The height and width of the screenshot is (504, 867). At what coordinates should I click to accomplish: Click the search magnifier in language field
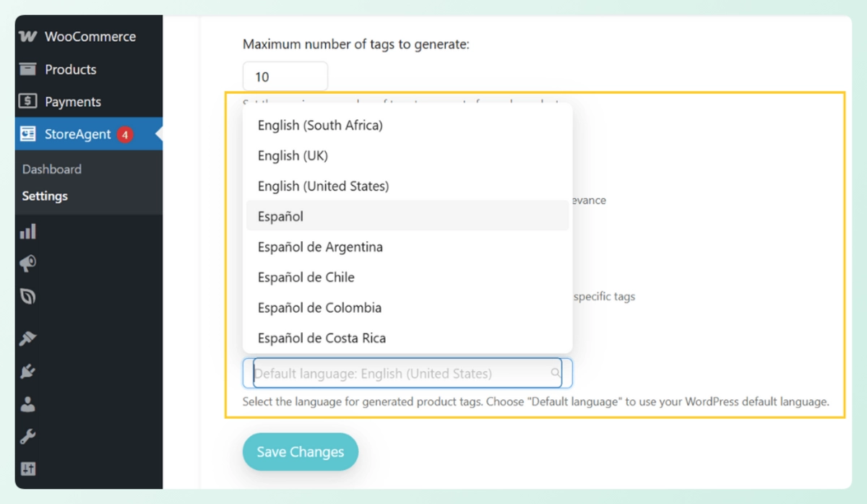(x=556, y=373)
